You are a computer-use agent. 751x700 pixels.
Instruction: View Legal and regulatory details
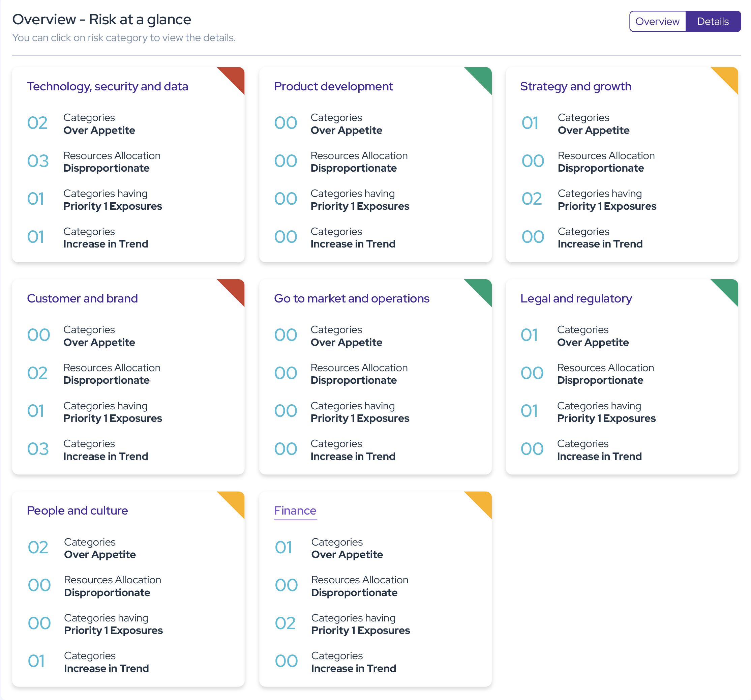pos(576,299)
